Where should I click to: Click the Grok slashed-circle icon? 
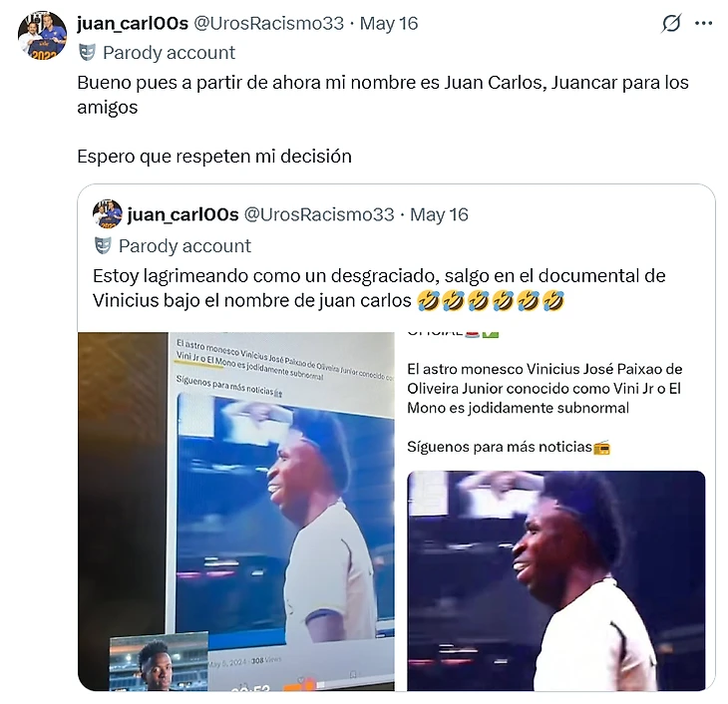click(671, 23)
